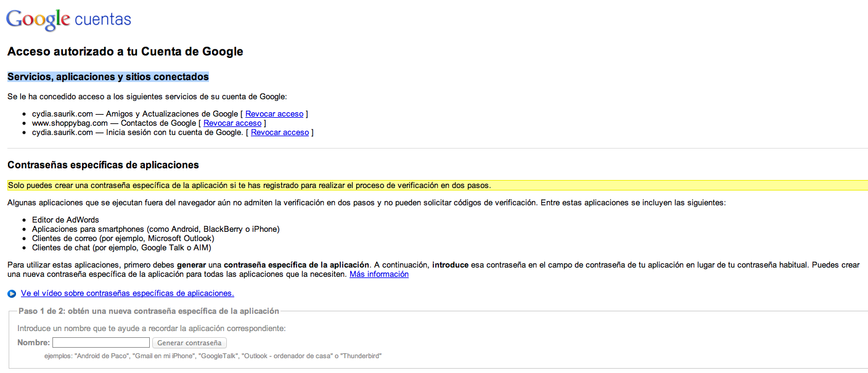
Task: Revoke access for cydia.saurik.com Inicia sesión
Action: (x=280, y=132)
